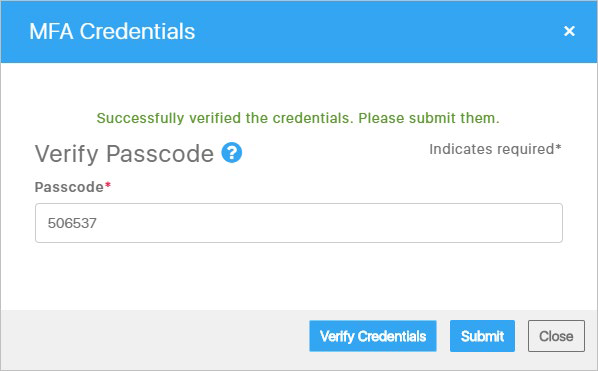Click Please submit them text
This screenshot has height=371, width=598.
pyautogui.click(x=429, y=118)
